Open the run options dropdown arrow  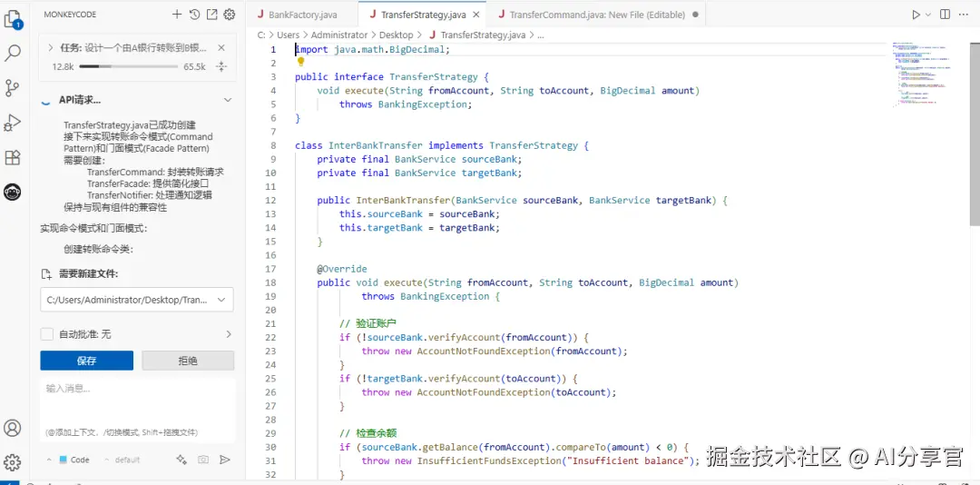point(928,15)
